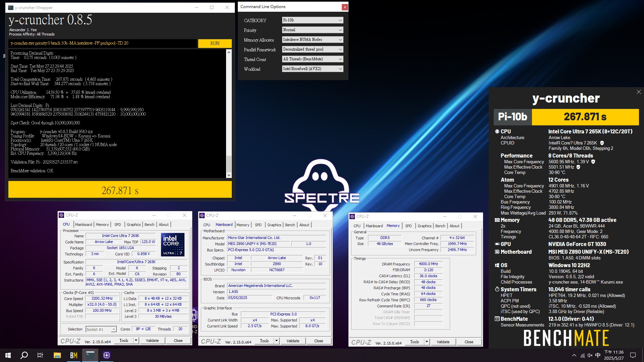Click CPU-Z icon in left window title bar
The width and height of the screenshot is (644, 362).
coord(61,215)
